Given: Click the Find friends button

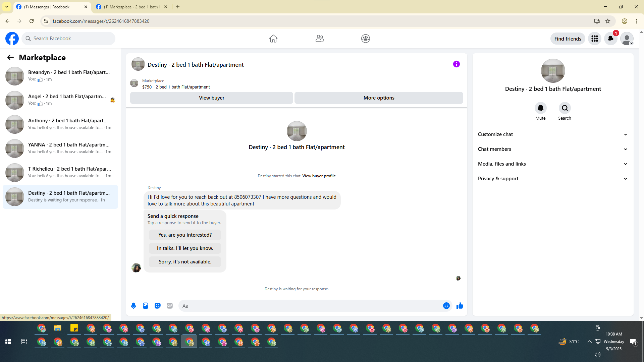Looking at the screenshot, I should (568, 39).
